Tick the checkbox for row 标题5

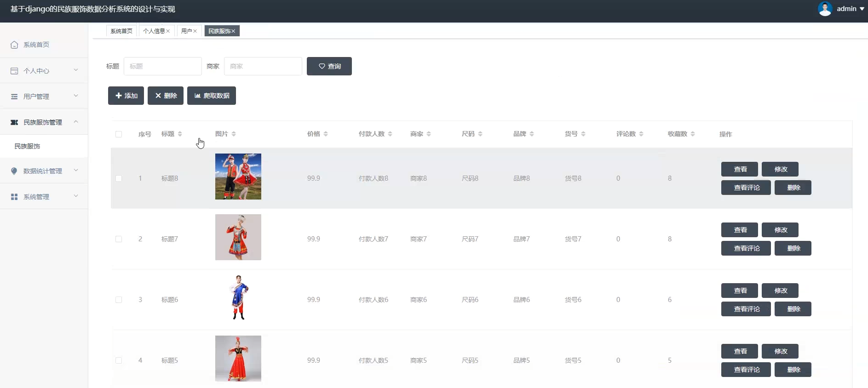click(119, 360)
